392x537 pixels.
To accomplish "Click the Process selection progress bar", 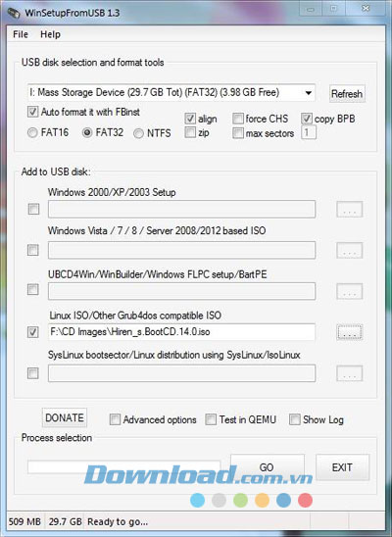I will click(123, 467).
